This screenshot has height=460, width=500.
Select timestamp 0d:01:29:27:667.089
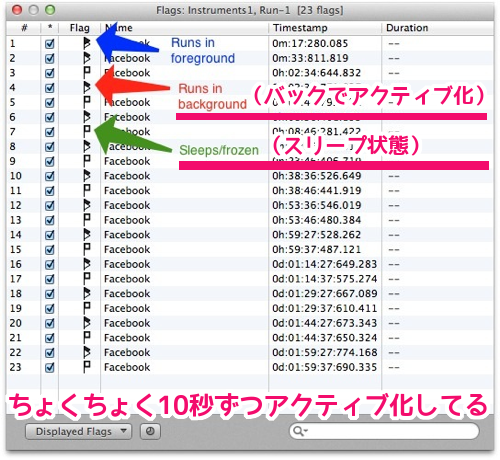point(324,293)
